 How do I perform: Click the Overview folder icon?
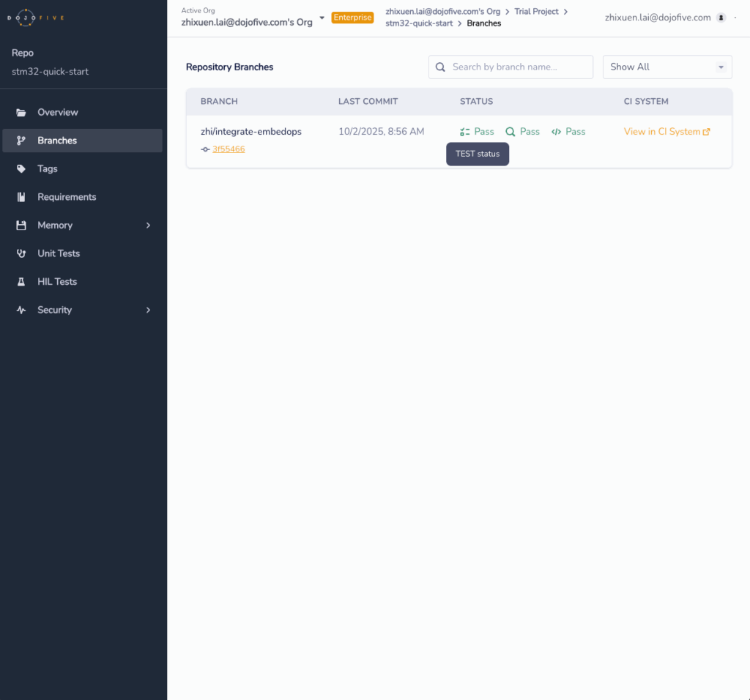[21, 113]
